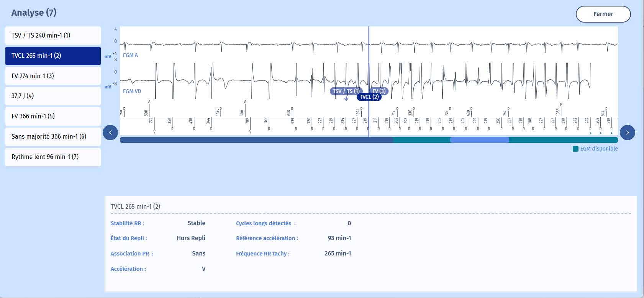
Task: Select FV 366 min-1 (5) entry
Action: click(53, 116)
